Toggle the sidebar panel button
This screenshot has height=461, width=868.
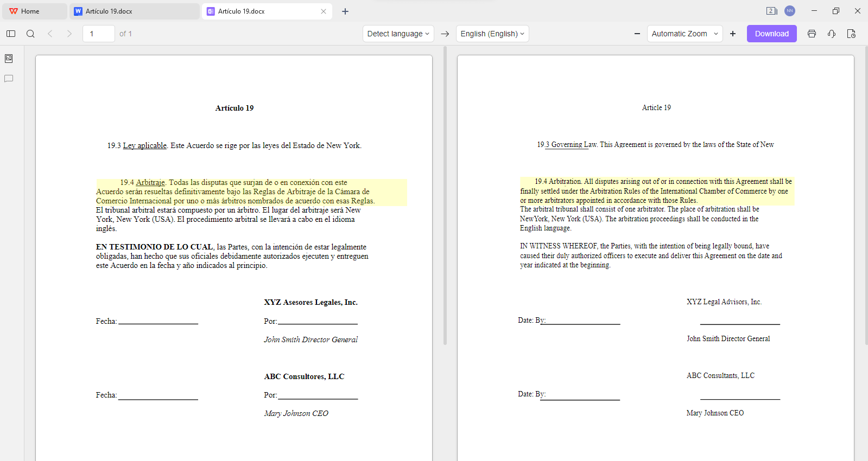(x=11, y=34)
